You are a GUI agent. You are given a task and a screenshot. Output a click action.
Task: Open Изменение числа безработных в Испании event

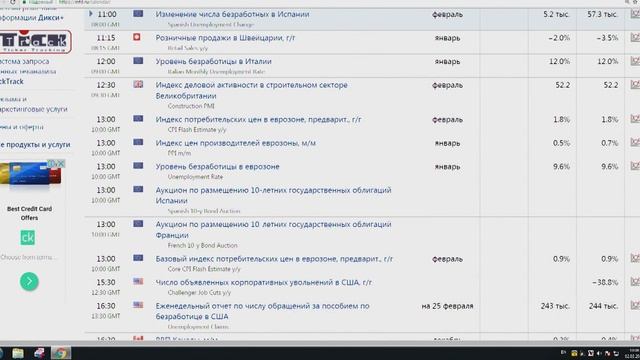232,14
